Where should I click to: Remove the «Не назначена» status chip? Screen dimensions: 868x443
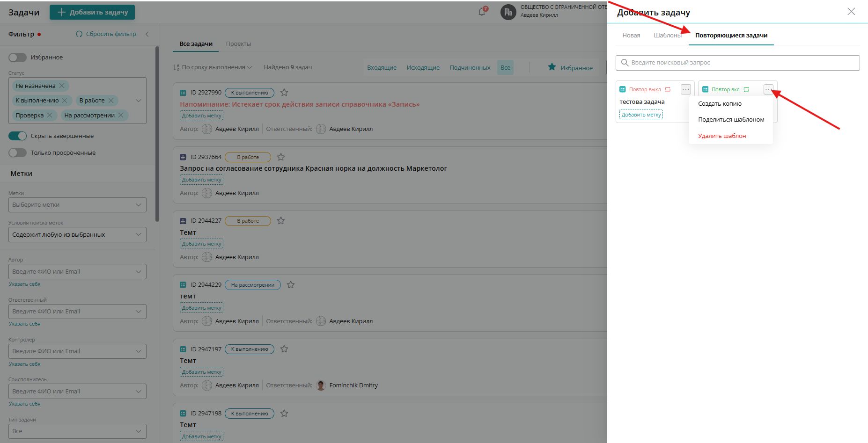62,86
